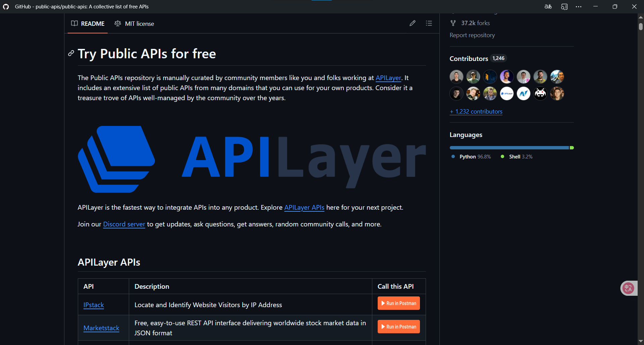Image resolution: width=644 pixels, height=345 pixels.
Task: Open the README outline list icon
Action: (x=429, y=23)
